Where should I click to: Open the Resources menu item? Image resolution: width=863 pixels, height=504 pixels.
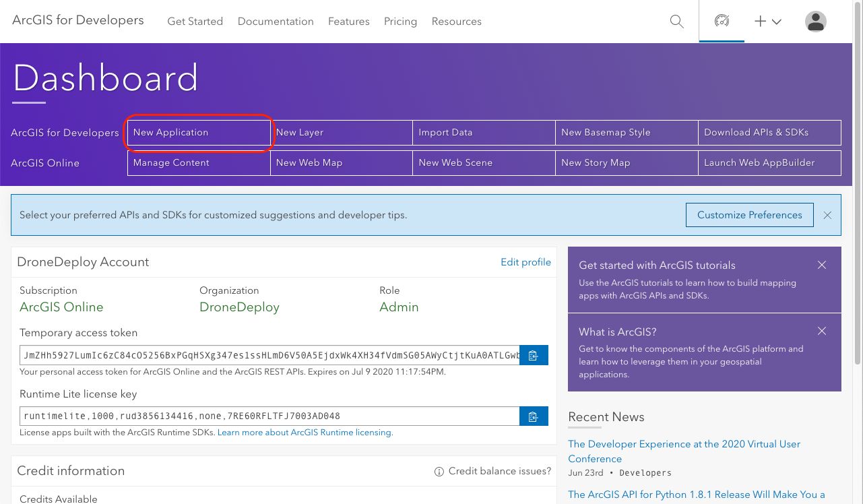(x=457, y=22)
